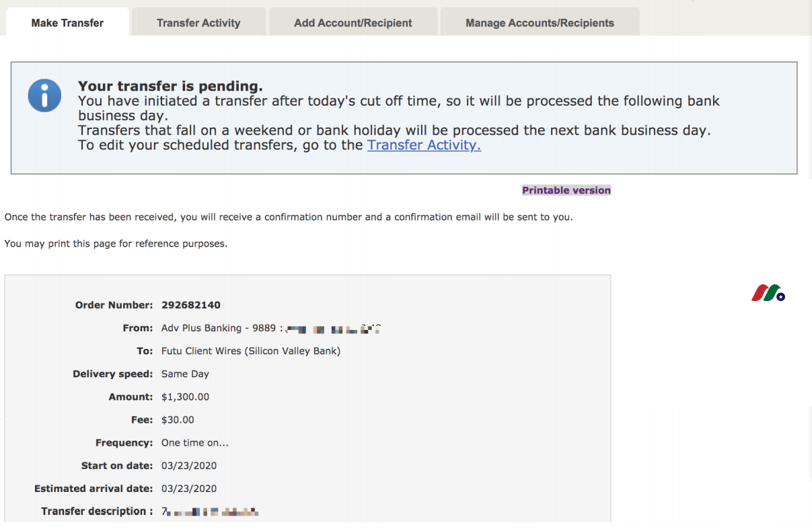Click the blurred transfer description value
This screenshot has height=531, width=812.
pyautogui.click(x=210, y=512)
